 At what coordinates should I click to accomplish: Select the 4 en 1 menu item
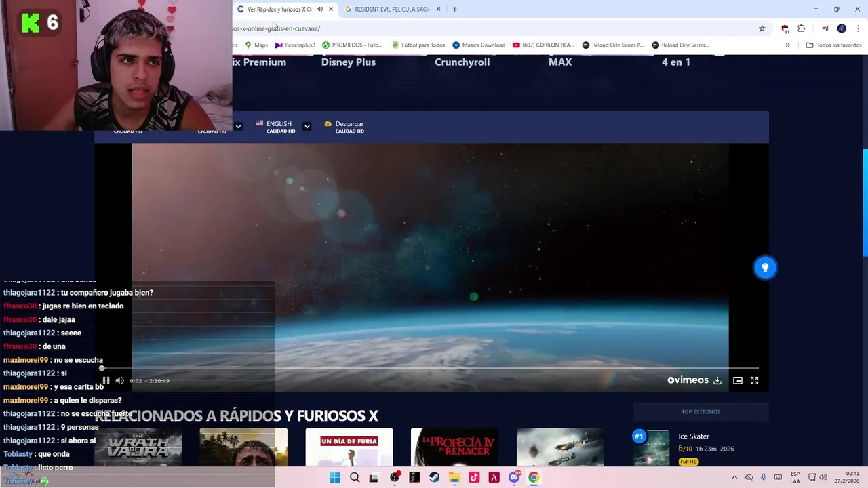(x=676, y=62)
